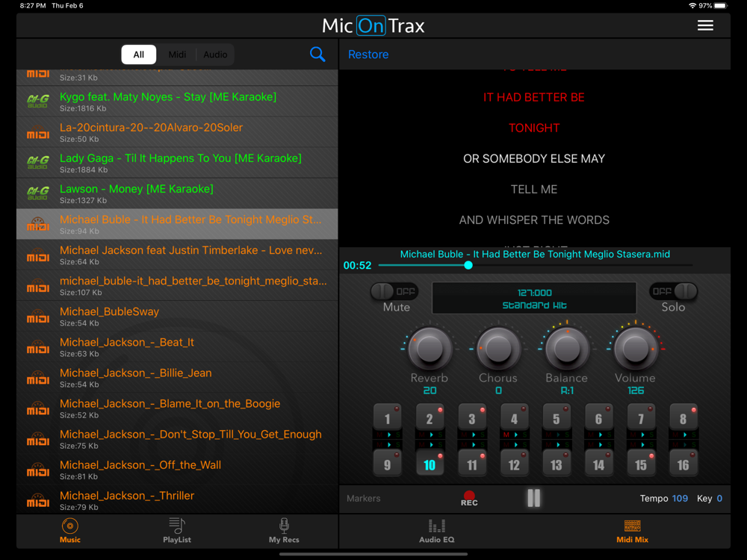Image resolution: width=747 pixels, height=560 pixels.
Task: Click the now-playing title Meglio Stasera.mid
Action: 535,255
